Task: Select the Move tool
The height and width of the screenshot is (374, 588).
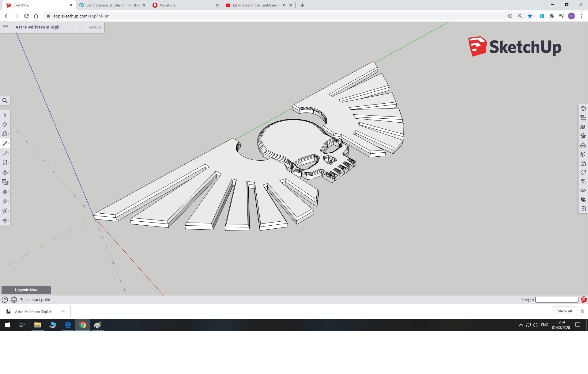Action: pos(5,192)
